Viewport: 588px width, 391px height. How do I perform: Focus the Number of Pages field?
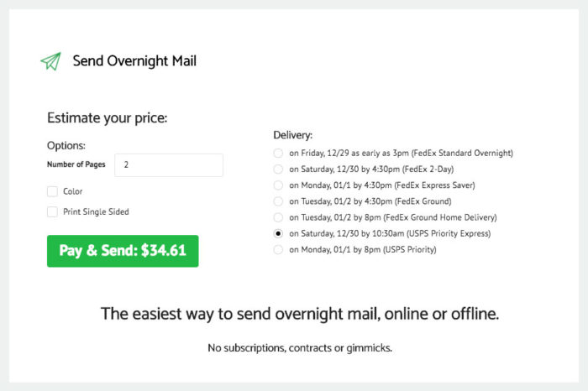[x=169, y=164]
